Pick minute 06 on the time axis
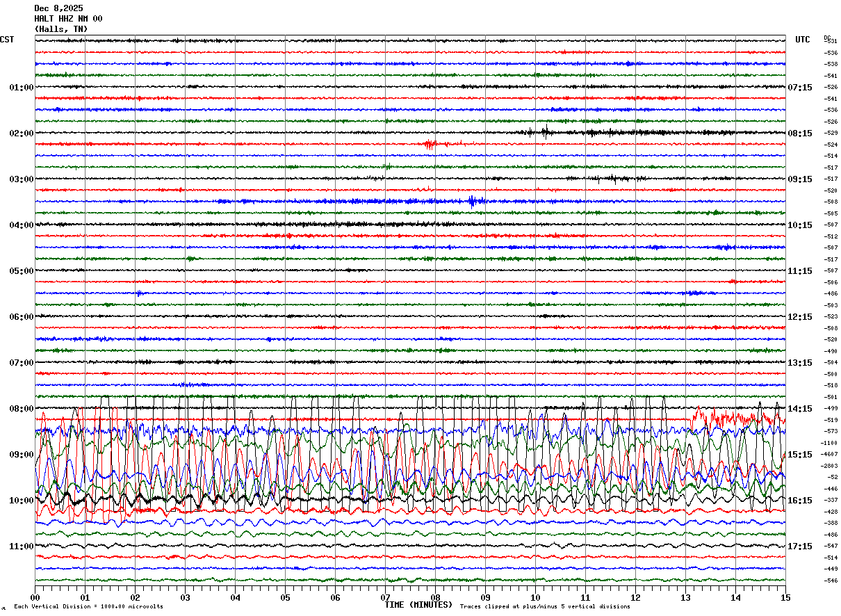 pos(335,597)
